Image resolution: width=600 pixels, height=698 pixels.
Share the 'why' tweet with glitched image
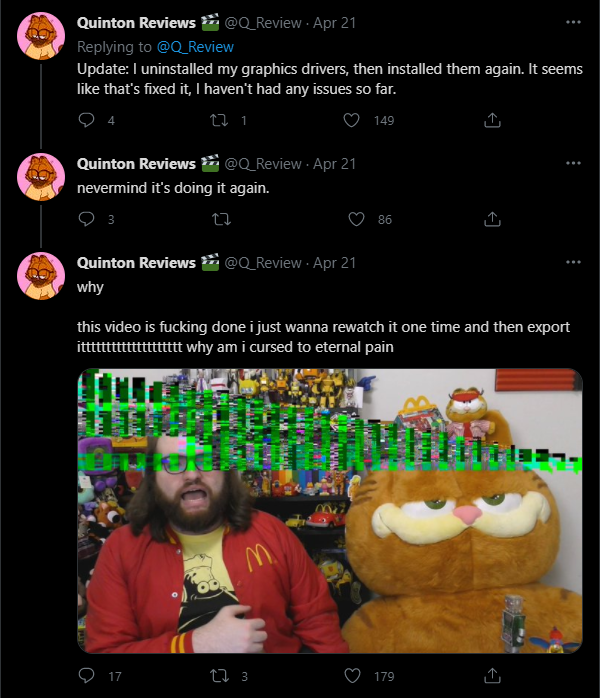[x=492, y=676]
